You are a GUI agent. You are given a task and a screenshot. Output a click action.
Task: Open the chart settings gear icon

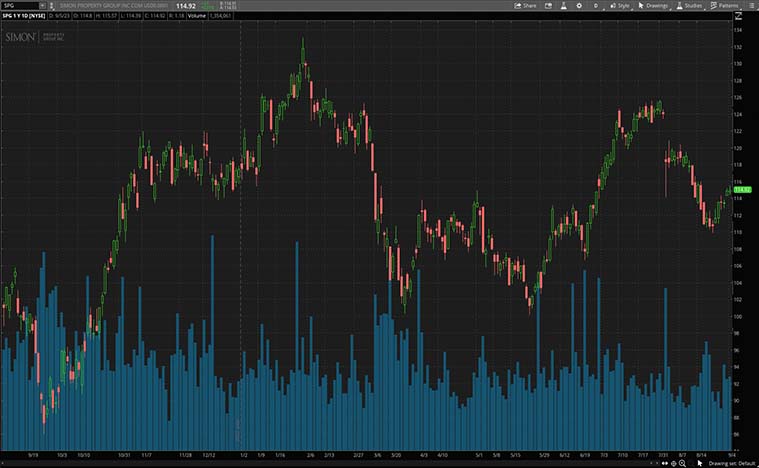pos(579,6)
